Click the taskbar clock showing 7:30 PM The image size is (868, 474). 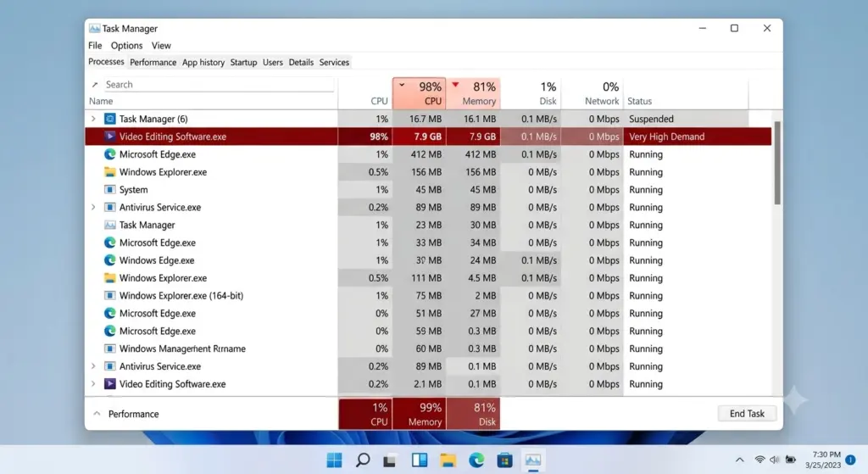click(822, 460)
